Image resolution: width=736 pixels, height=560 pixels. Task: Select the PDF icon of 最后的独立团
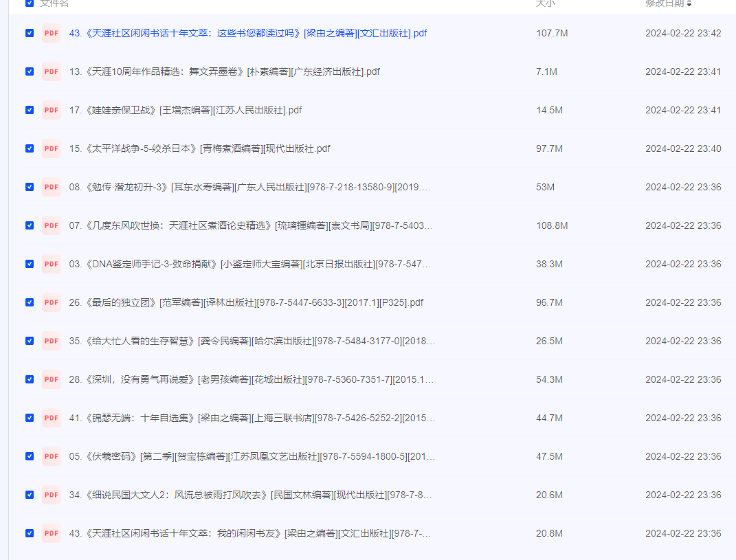coord(52,302)
